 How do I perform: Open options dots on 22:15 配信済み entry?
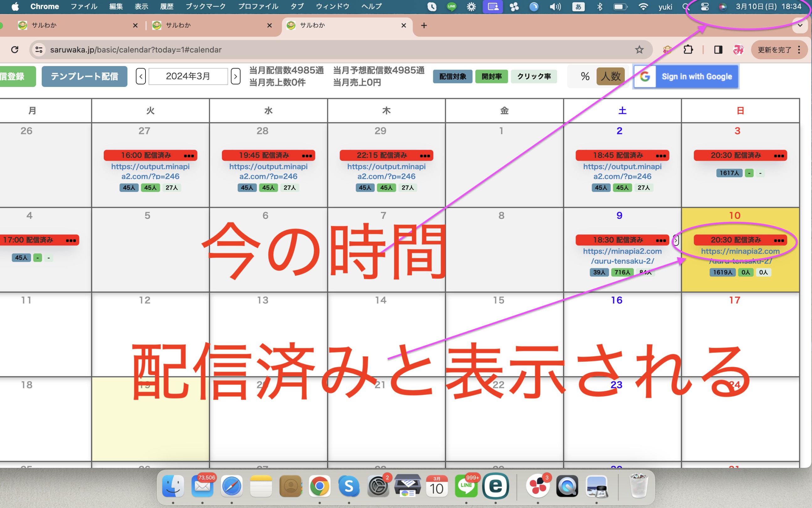click(x=425, y=156)
